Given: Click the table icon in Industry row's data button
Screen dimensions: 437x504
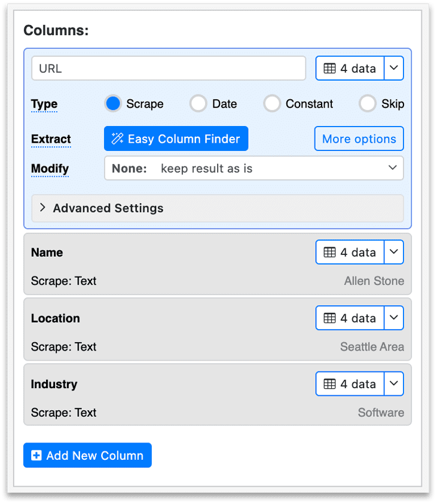Looking at the screenshot, I should click(x=329, y=384).
